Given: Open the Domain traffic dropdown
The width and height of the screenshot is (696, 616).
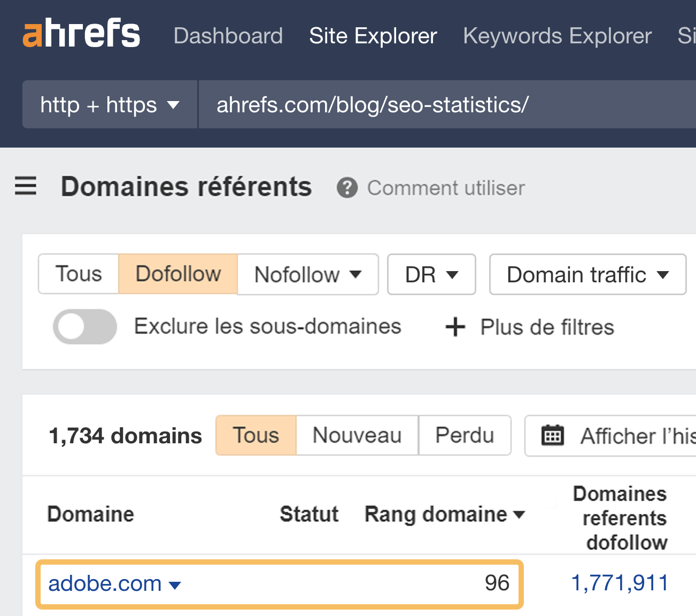Looking at the screenshot, I should point(587,274).
